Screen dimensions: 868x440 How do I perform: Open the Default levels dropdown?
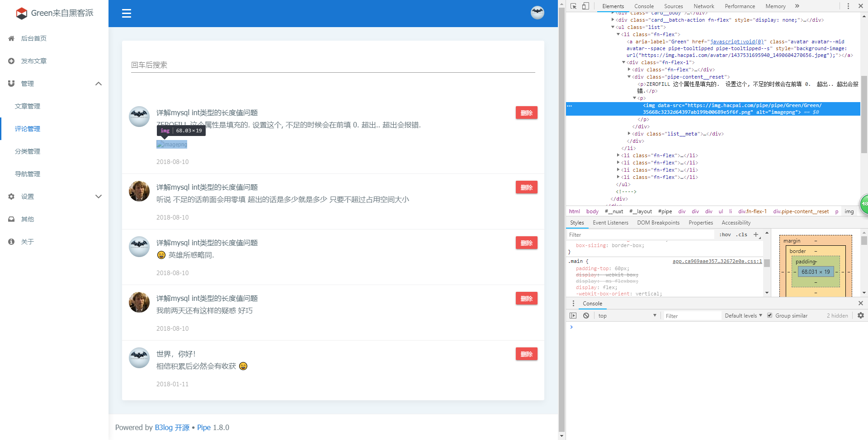pyautogui.click(x=743, y=316)
